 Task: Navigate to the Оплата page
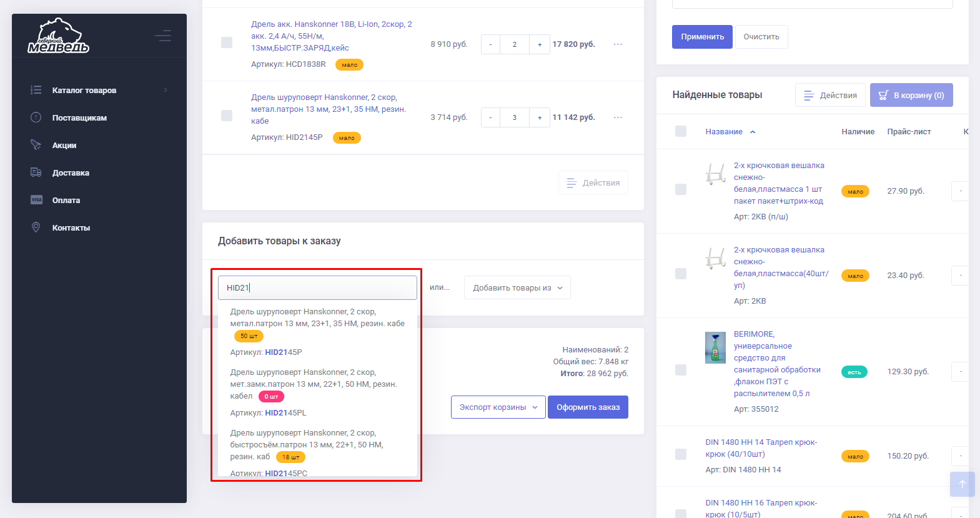[x=66, y=200]
